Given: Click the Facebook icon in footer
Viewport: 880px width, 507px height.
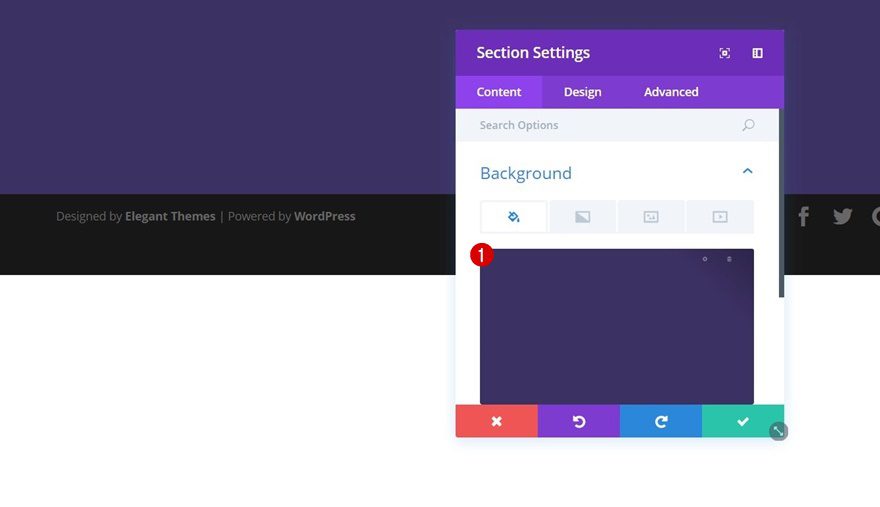Looking at the screenshot, I should pyautogui.click(x=804, y=216).
